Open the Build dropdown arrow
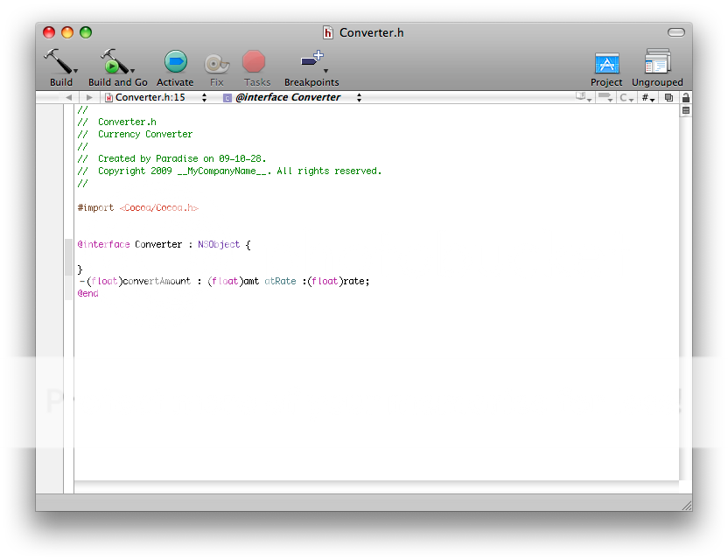 tap(75, 71)
